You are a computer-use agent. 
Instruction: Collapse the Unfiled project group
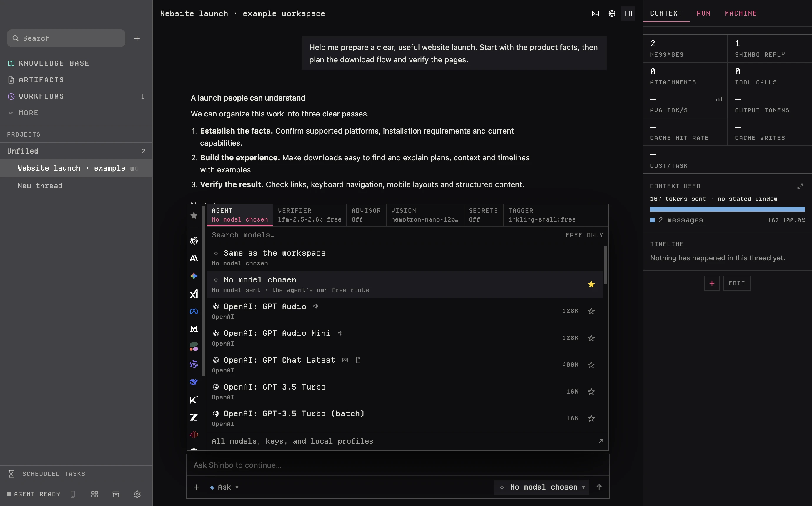click(x=76, y=151)
